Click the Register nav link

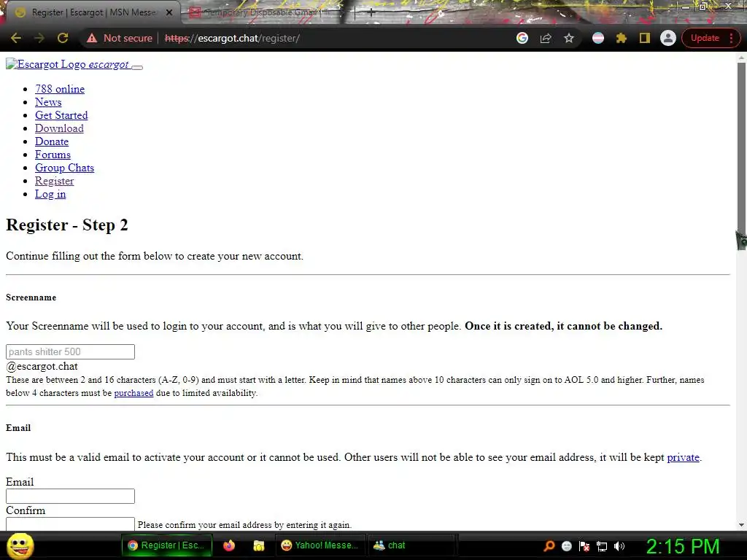(54, 181)
